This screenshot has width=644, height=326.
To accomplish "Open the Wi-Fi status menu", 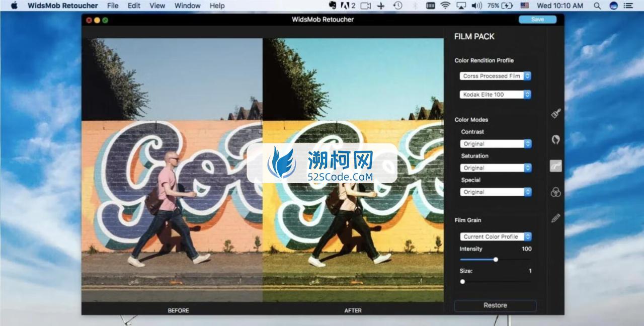I will (x=445, y=6).
